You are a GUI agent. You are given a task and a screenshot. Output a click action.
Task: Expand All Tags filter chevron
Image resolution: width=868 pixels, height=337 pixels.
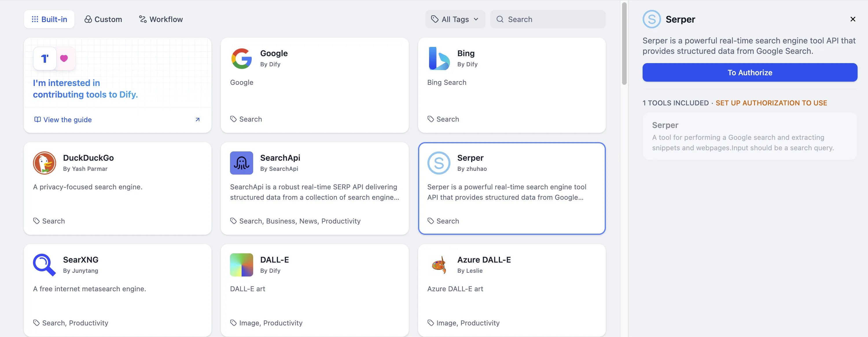476,19
